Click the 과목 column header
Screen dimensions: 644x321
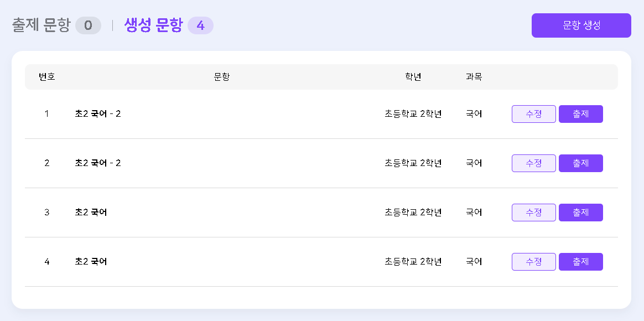(474, 77)
